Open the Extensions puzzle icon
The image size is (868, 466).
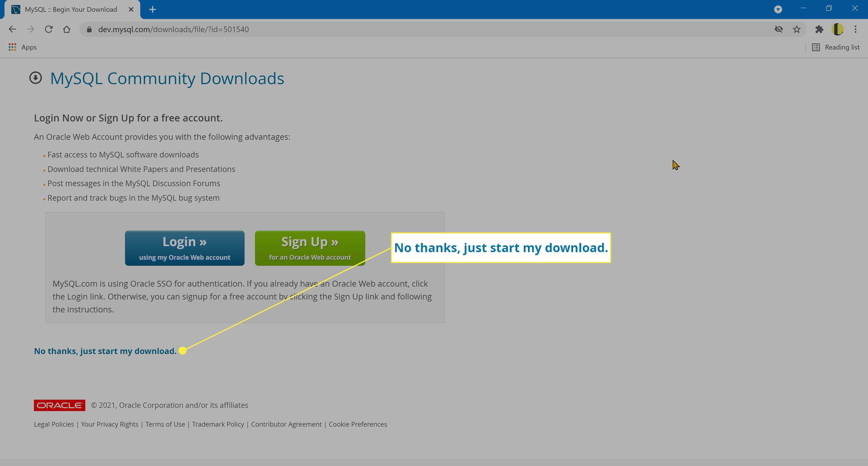[x=819, y=29]
